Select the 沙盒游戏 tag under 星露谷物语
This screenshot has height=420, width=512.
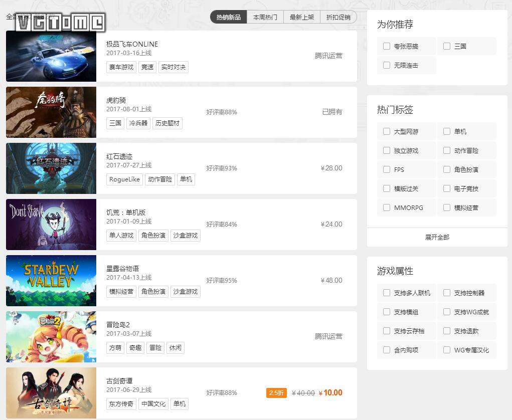(x=185, y=291)
